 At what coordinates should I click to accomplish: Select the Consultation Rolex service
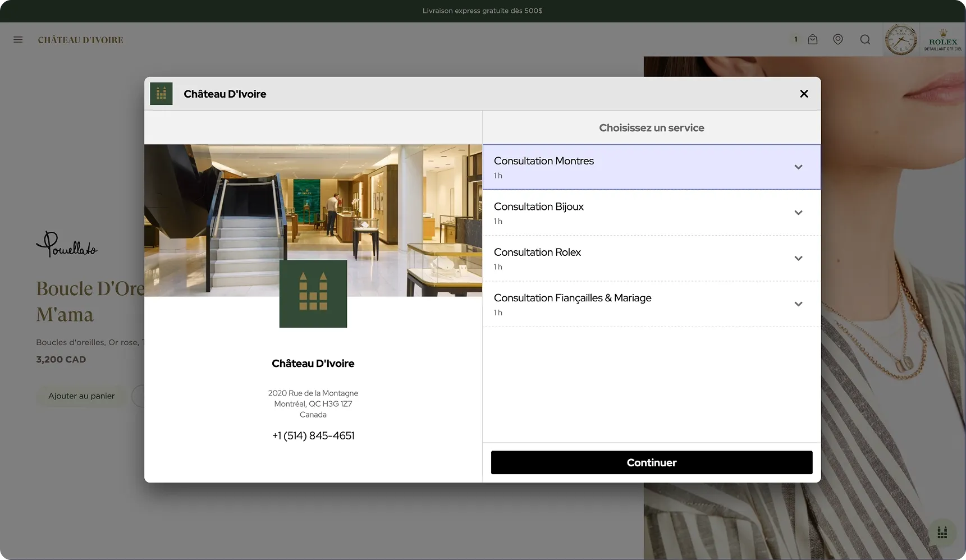617,259
